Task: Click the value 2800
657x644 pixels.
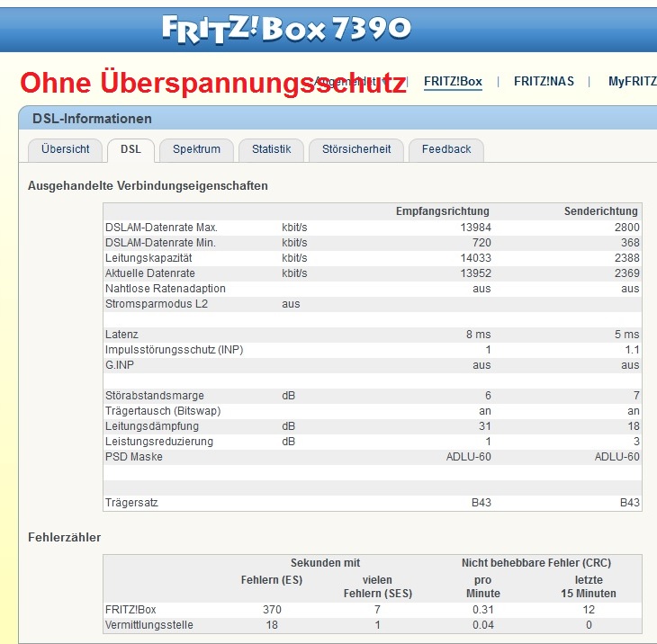Action: tap(626, 228)
